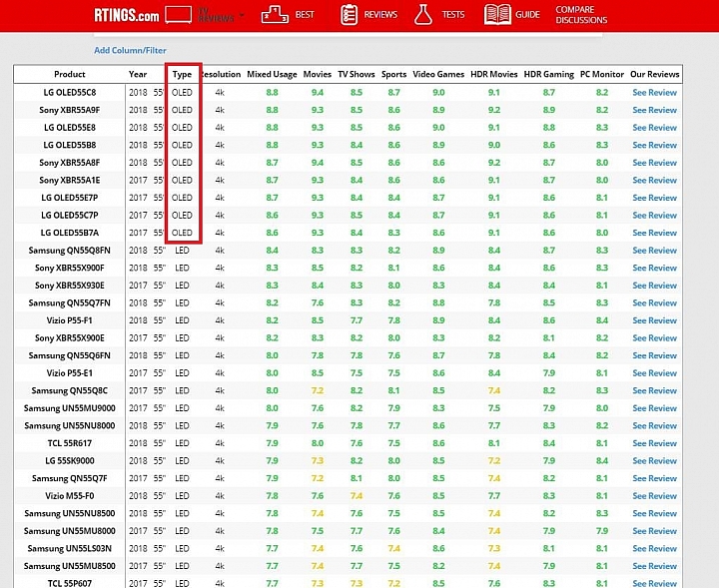
Task: Select the Vizio P55-E1 product name
Action: pyautogui.click(x=70, y=373)
